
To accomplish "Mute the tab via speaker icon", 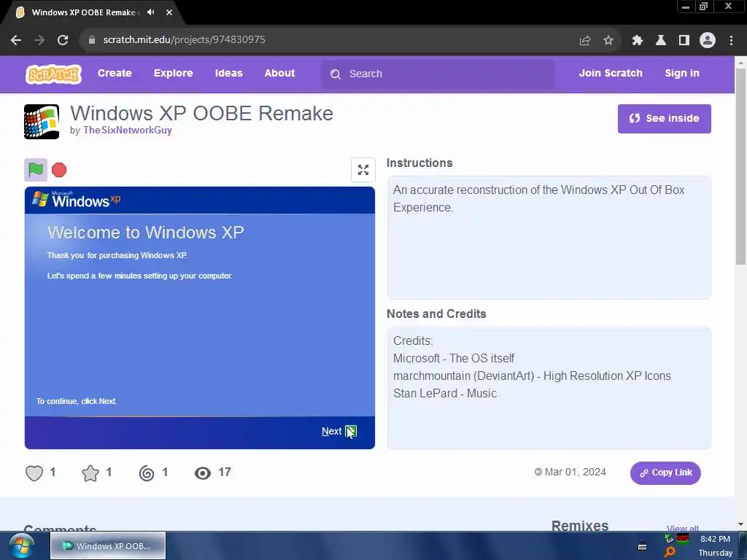I will point(151,12).
